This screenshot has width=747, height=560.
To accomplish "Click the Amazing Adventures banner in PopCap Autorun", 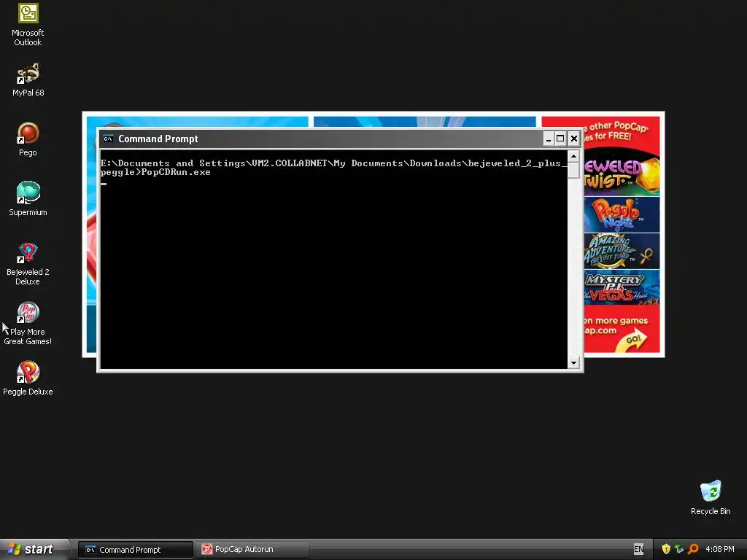I will coord(622,251).
